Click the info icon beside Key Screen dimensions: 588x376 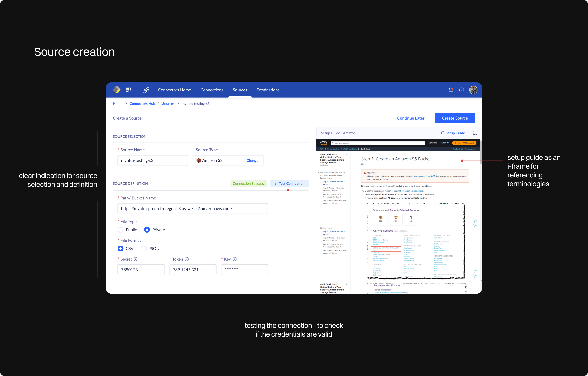click(x=234, y=259)
